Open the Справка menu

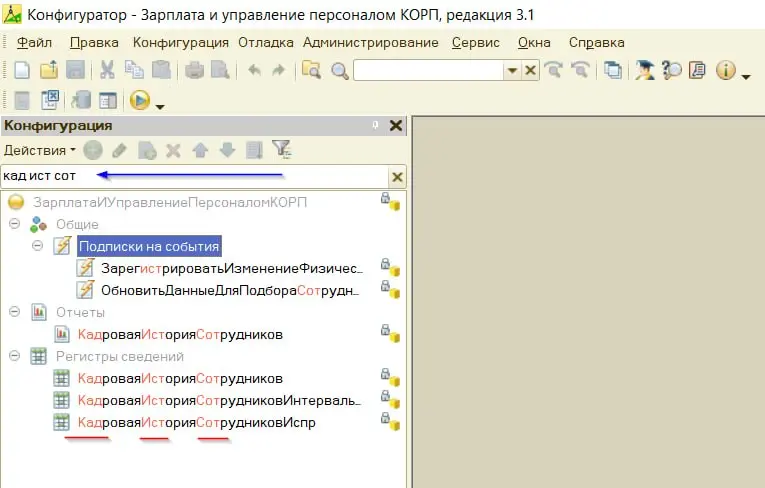pos(596,43)
